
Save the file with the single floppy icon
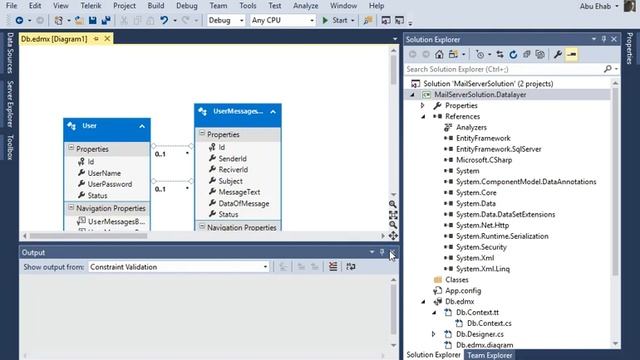(x=93, y=20)
